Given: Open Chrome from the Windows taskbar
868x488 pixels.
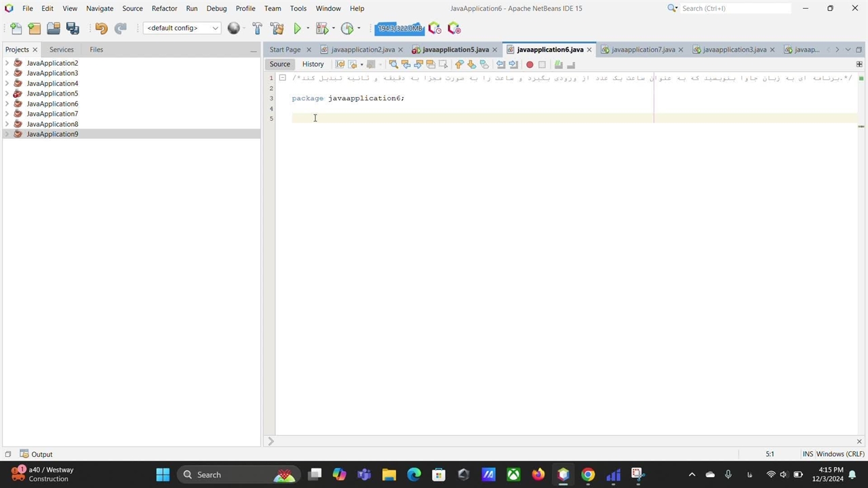Looking at the screenshot, I should (x=588, y=474).
